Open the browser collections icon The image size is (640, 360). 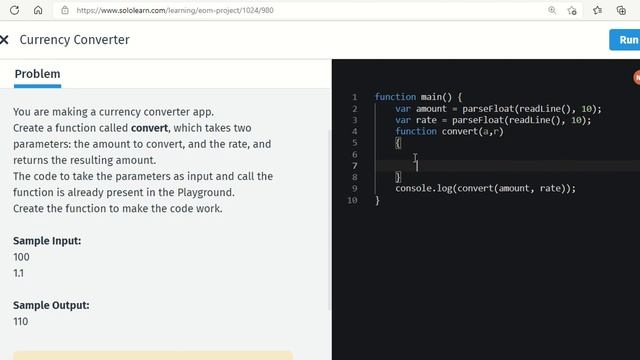click(x=621, y=10)
